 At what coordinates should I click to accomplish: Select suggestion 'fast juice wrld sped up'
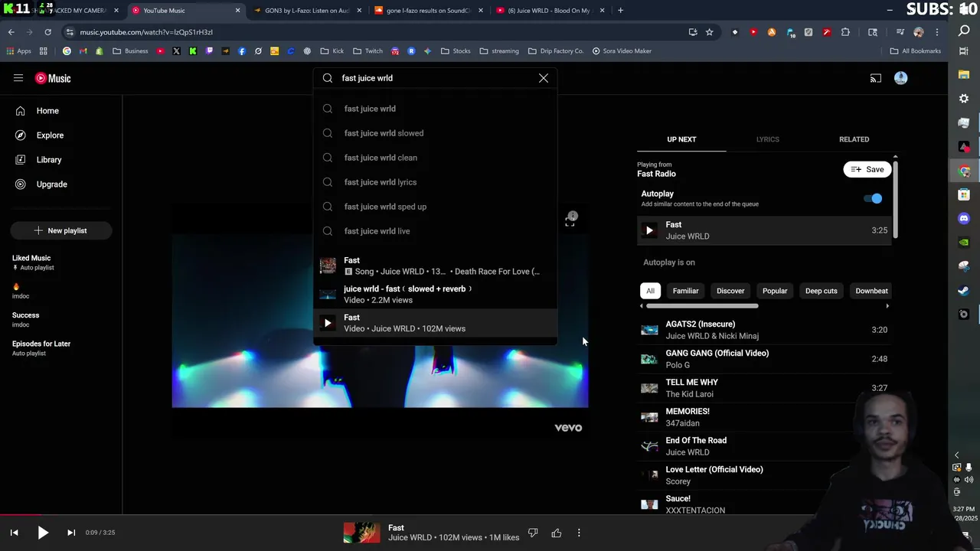pos(435,207)
